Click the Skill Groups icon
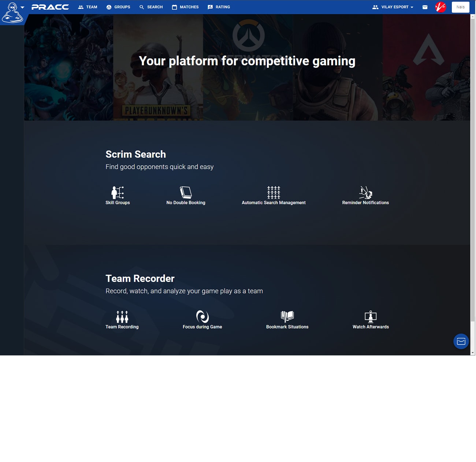The height and width of the screenshot is (462, 476). [x=118, y=192]
